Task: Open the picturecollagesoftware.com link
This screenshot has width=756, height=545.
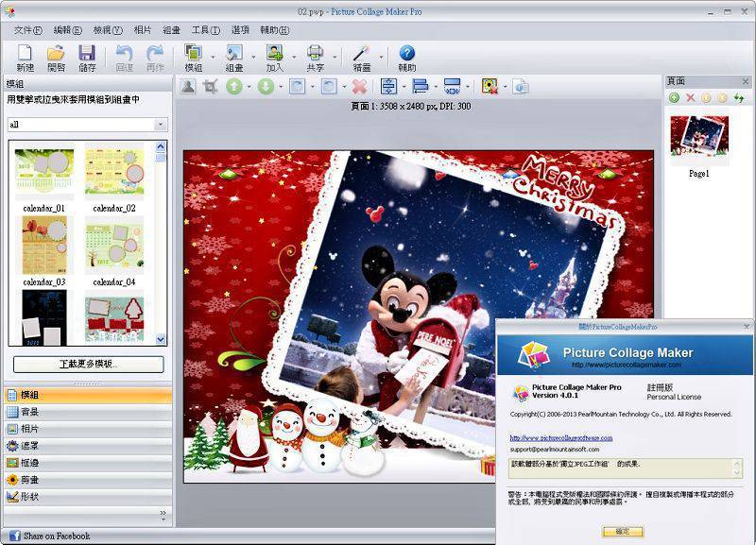Action: pyautogui.click(x=561, y=438)
